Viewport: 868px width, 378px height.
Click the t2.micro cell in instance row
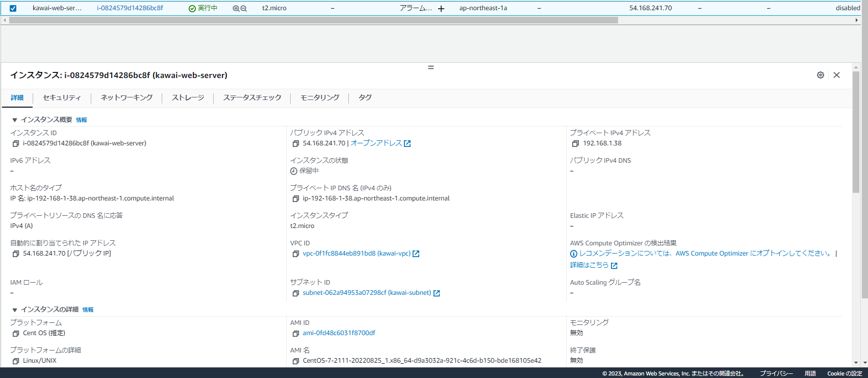(x=274, y=8)
